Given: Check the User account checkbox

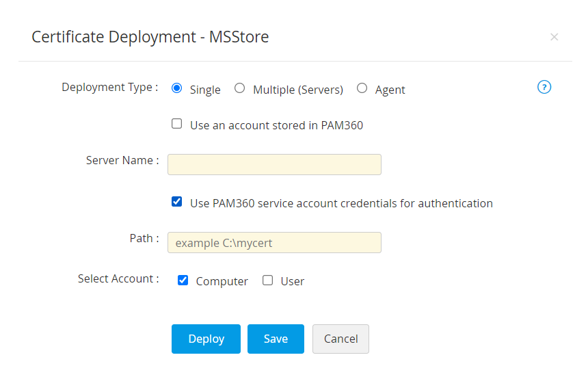Looking at the screenshot, I should tap(268, 280).
